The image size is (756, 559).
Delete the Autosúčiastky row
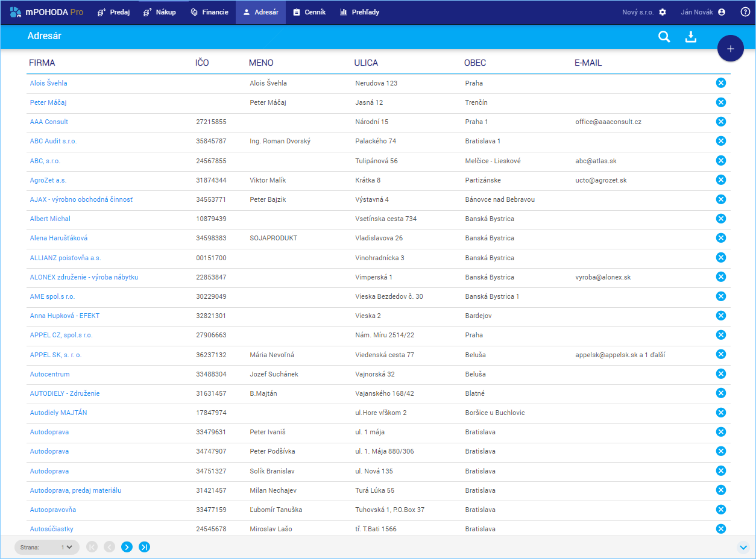[x=720, y=529]
